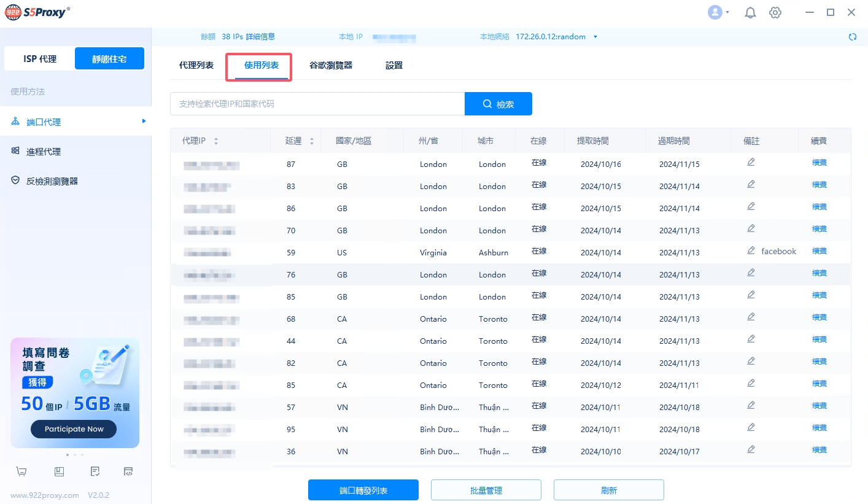Open the settings gear in title bar

(x=775, y=13)
